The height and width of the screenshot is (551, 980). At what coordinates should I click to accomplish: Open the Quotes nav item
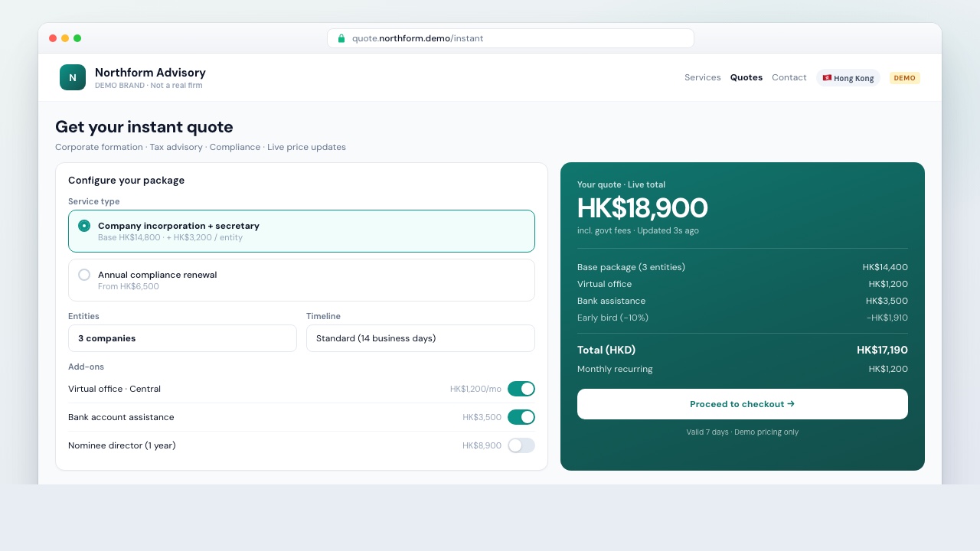click(746, 77)
